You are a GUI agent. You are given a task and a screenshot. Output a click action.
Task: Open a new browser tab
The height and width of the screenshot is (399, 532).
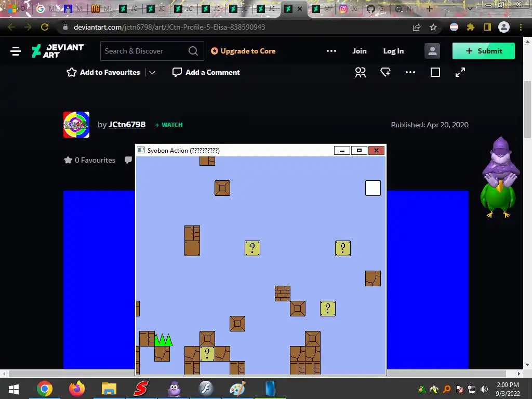point(429,9)
